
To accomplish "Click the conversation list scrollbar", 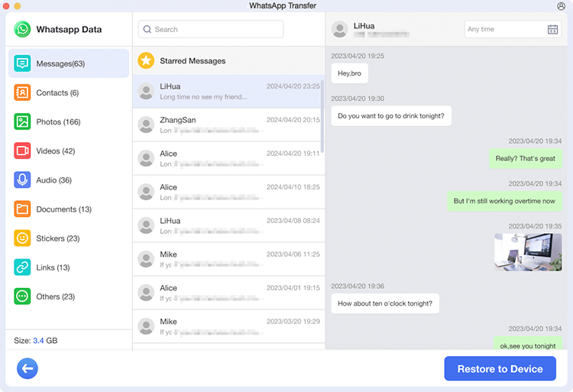I will tap(322, 116).
